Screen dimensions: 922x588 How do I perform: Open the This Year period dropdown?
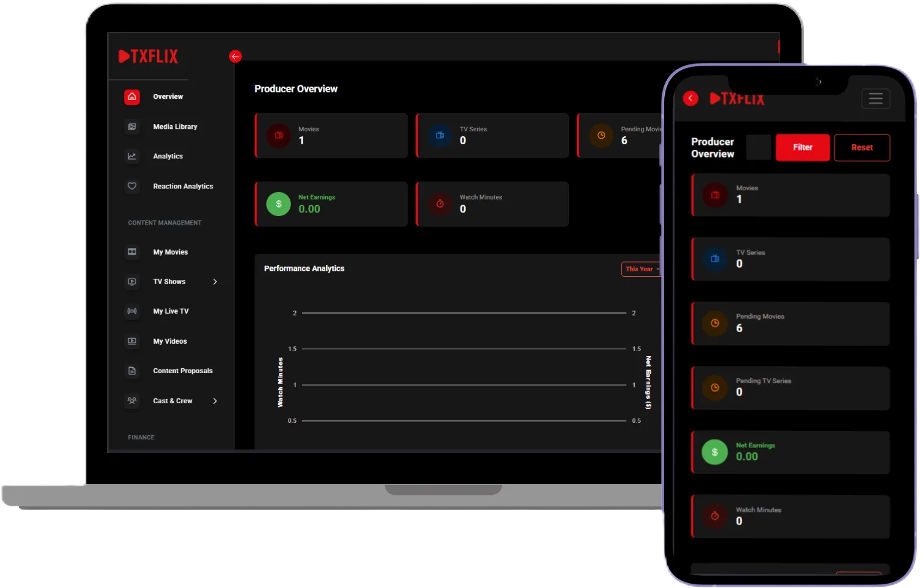coord(640,269)
